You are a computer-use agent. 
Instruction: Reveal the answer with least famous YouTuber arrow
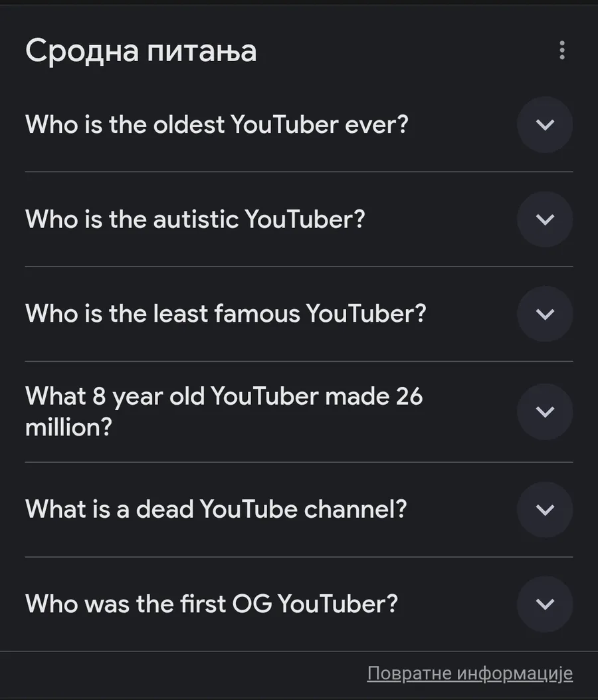pyautogui.click(x=545, y=314)
